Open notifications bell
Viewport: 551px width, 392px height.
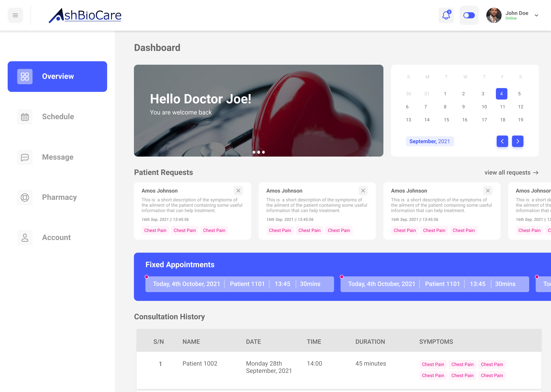(x=446, y=15)
